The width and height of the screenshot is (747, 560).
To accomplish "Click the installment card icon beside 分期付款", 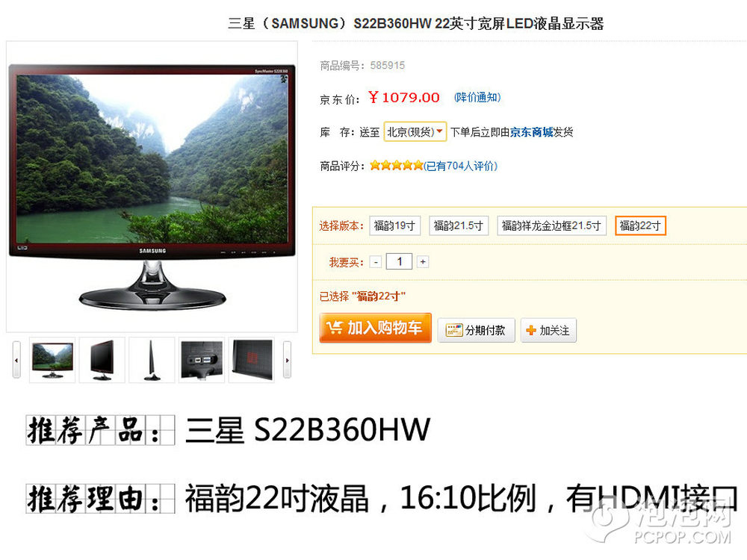I will [x=453, y=330].
